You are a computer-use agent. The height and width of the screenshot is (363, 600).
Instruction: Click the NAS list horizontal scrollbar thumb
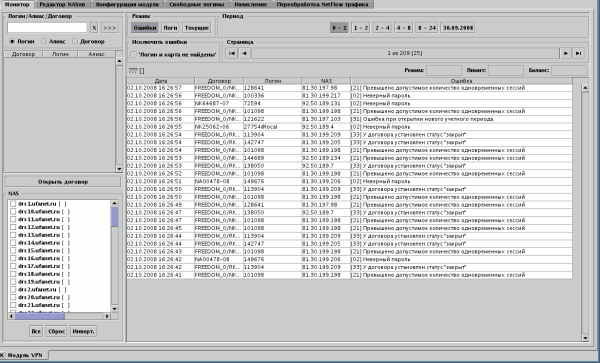pyautogui.click(x=39, y=316)
